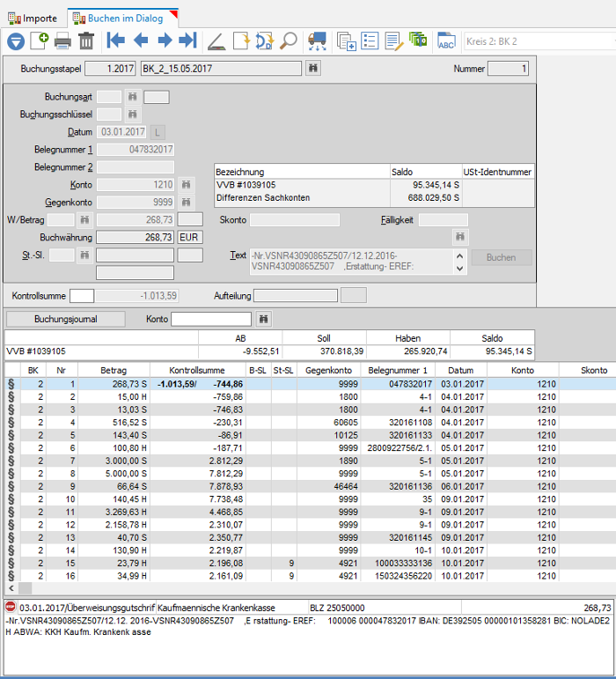Click the delivery truck icon
Image resolution: width=616 pixels, height=679 pixels.
tap(318, 41)
